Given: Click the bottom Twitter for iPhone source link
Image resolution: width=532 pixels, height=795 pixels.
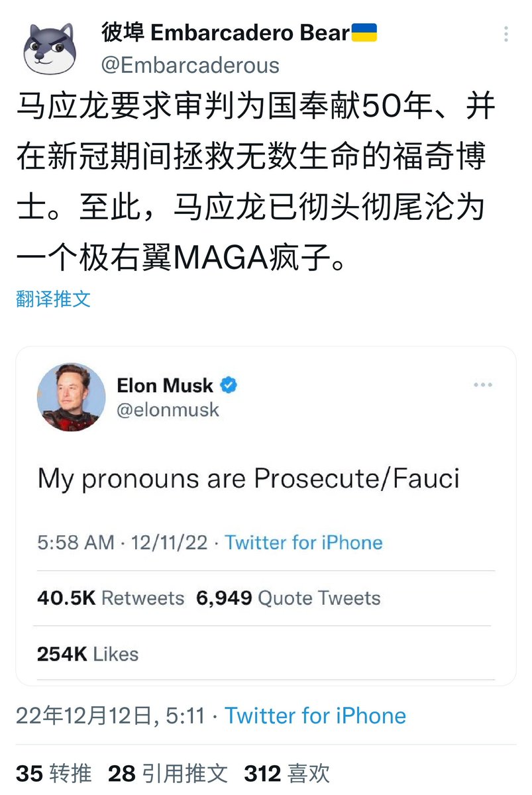Looking at the screenshot, I should click(315, 715).
